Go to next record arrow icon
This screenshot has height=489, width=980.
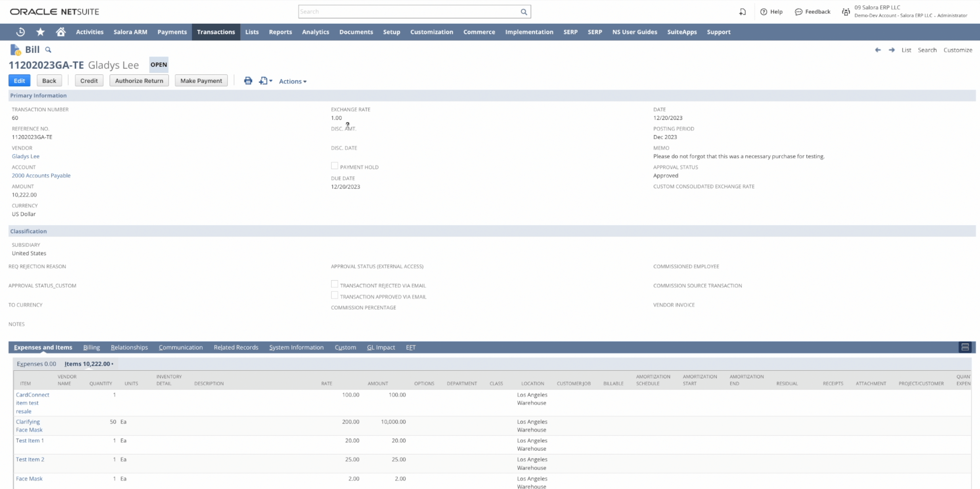click(892, 50)
